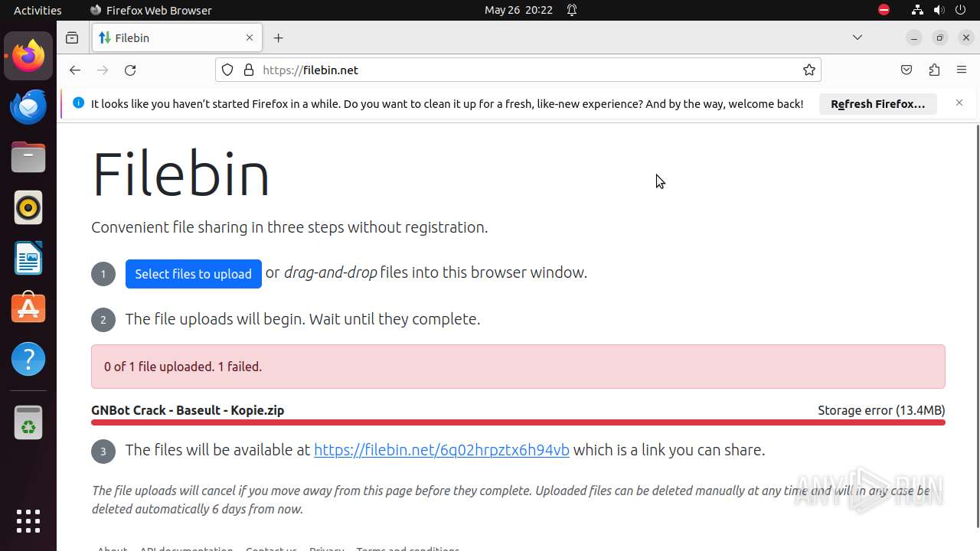Open Firefox from the Ubuntu dock
This screenshot has height=551, width=980.
coord(28,56)
